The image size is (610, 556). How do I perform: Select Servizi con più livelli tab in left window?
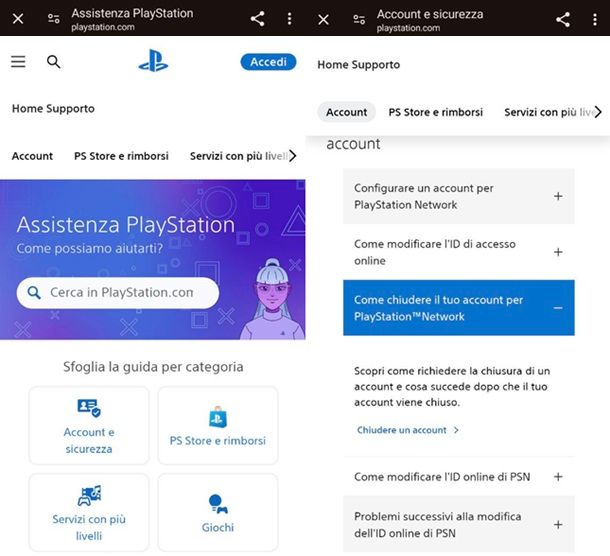pos(238,156)
